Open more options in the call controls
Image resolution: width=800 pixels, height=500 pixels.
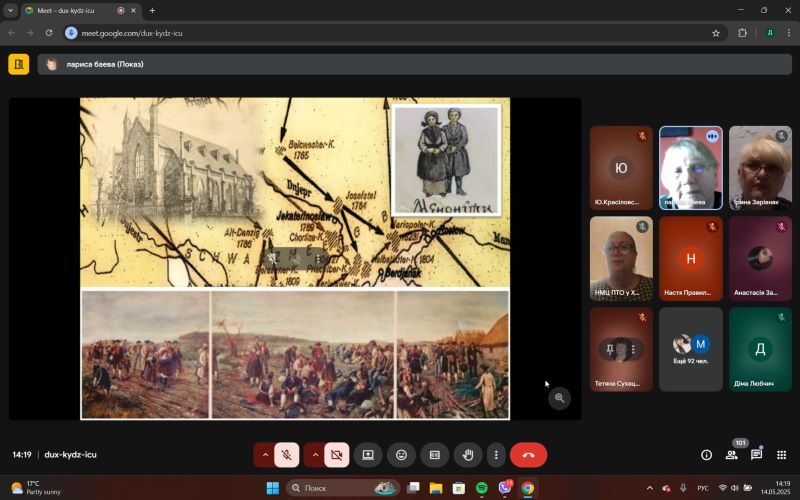(496, 455)
